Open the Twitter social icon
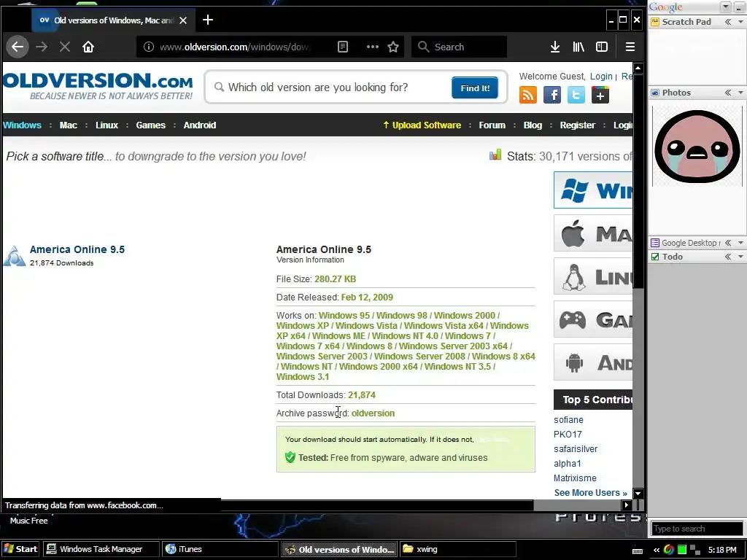Viewport: 747px width, 560px height. point(576,95)
